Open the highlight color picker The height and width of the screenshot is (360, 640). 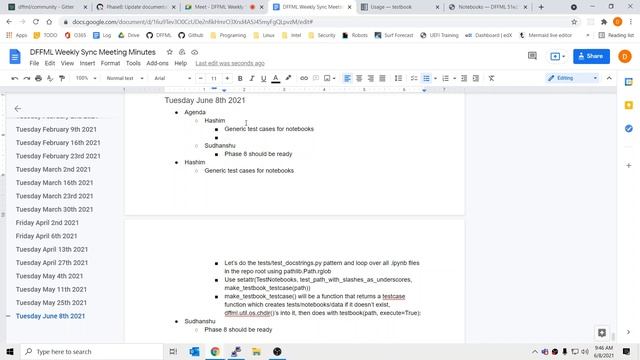288,78
